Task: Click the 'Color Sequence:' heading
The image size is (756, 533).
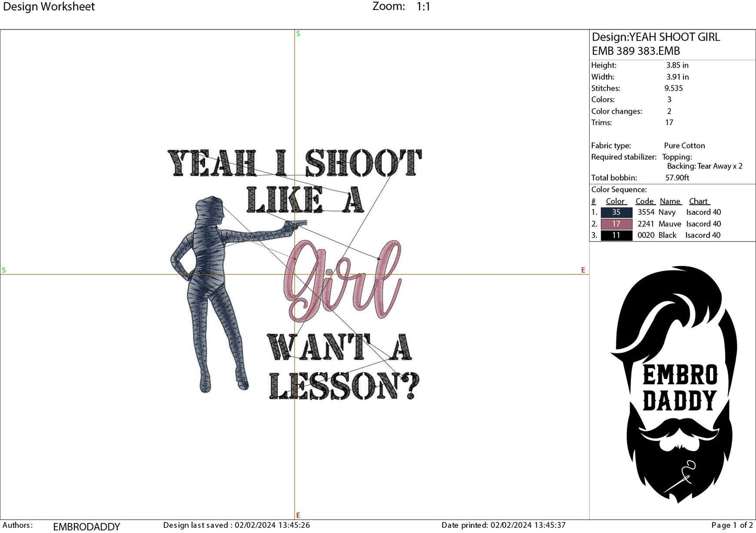Action: 619,190
